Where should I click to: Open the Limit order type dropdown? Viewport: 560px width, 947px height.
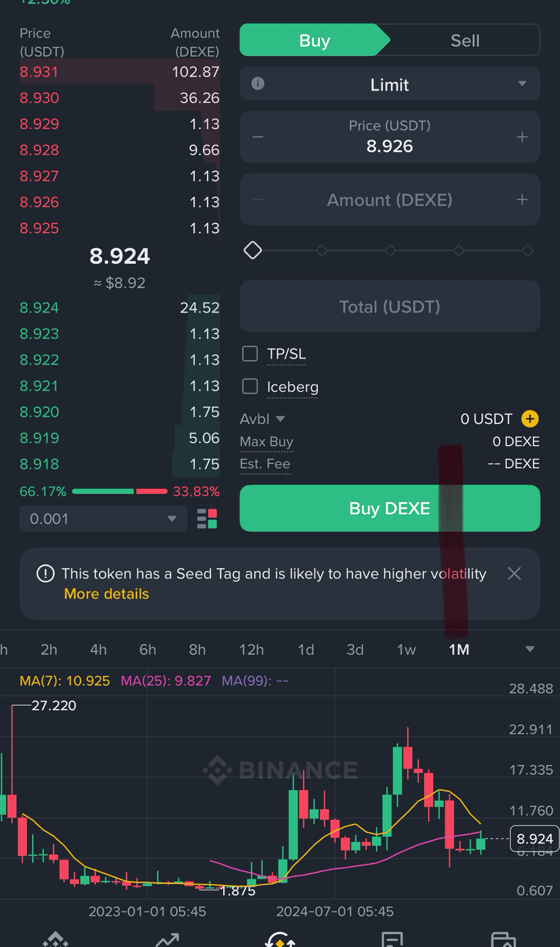(x=390, y=85)
